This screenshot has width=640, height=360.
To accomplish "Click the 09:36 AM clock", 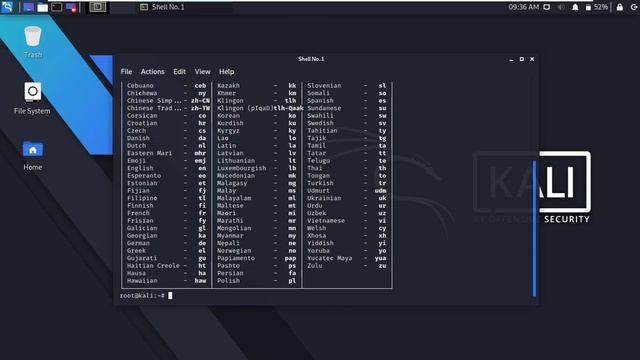I will point(523,7).
